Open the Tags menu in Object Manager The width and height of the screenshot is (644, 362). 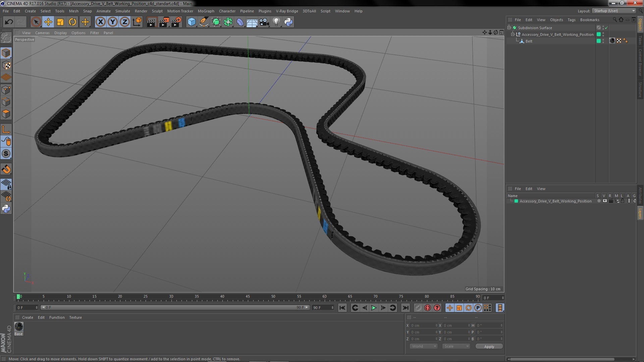[571, 20]
